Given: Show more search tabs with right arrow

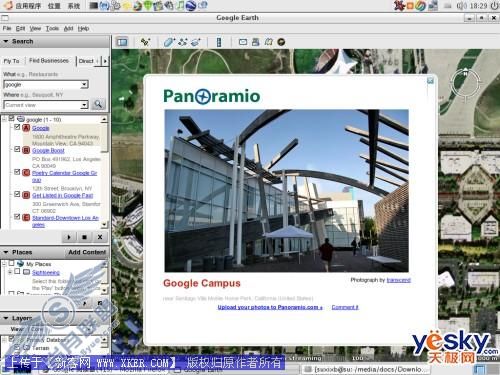Looking at the screenshot, I should coord(105,61).
